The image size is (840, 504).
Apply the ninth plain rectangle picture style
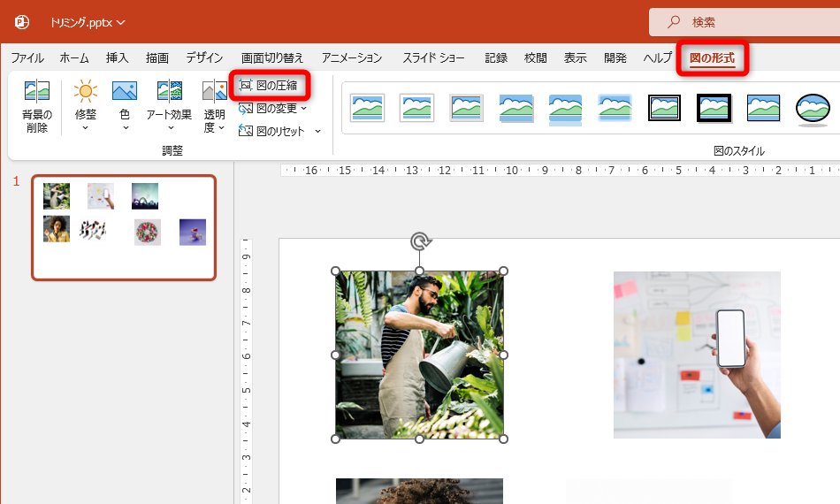[x=763, y=107]
